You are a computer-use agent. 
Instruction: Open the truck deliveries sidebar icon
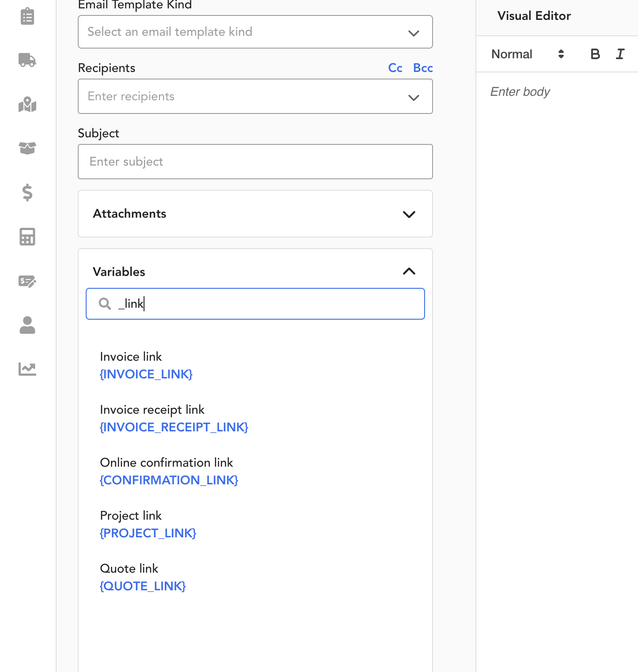[27, 60]
